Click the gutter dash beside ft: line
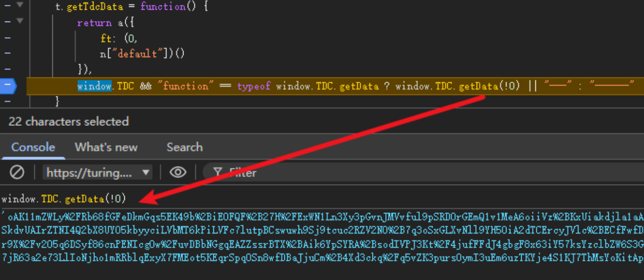644x280 pixels. (7, 38)
